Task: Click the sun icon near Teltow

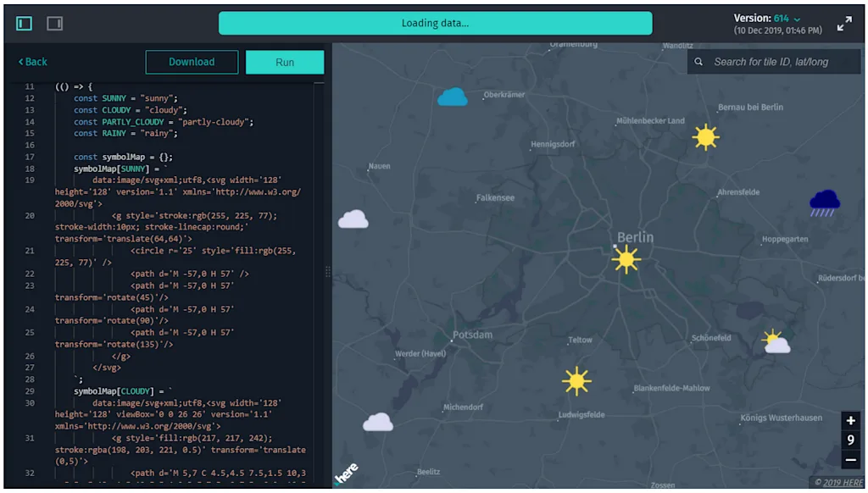Action: click(x=576, y=381)
